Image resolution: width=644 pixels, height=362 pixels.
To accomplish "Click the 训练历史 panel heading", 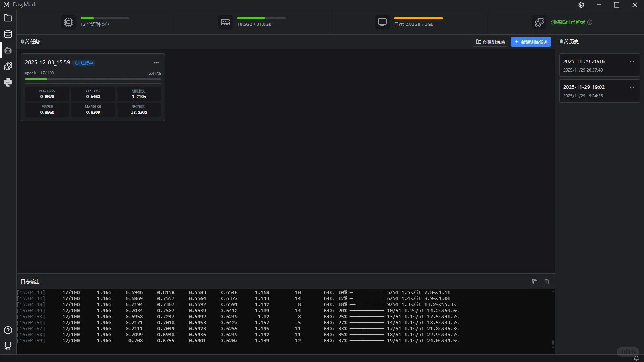I will pos(569,42).
